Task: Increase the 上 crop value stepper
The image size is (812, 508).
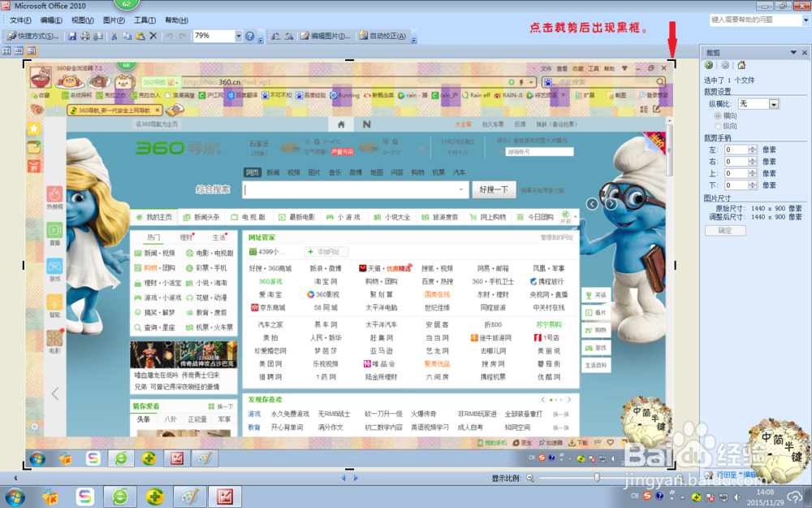Action: (753, 171)
